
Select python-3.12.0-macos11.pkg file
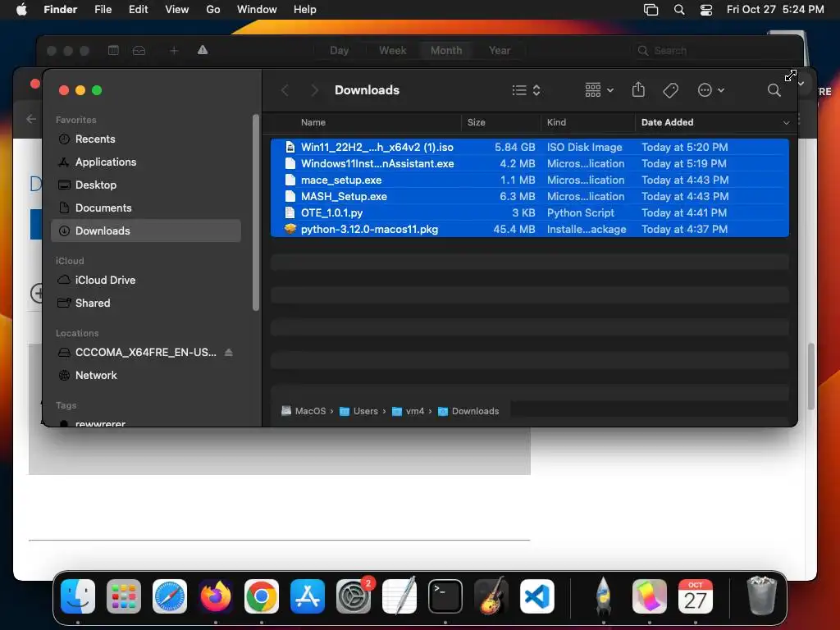point(530,230)
